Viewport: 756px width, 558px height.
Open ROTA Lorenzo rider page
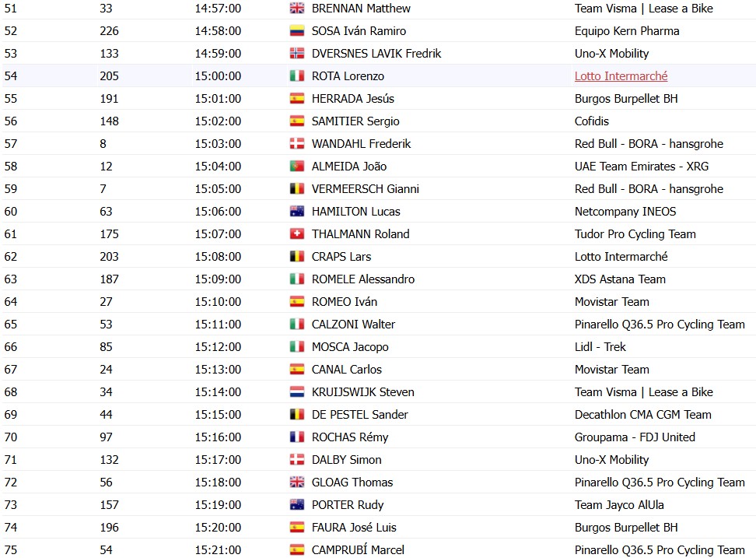(x=348, y=76)
